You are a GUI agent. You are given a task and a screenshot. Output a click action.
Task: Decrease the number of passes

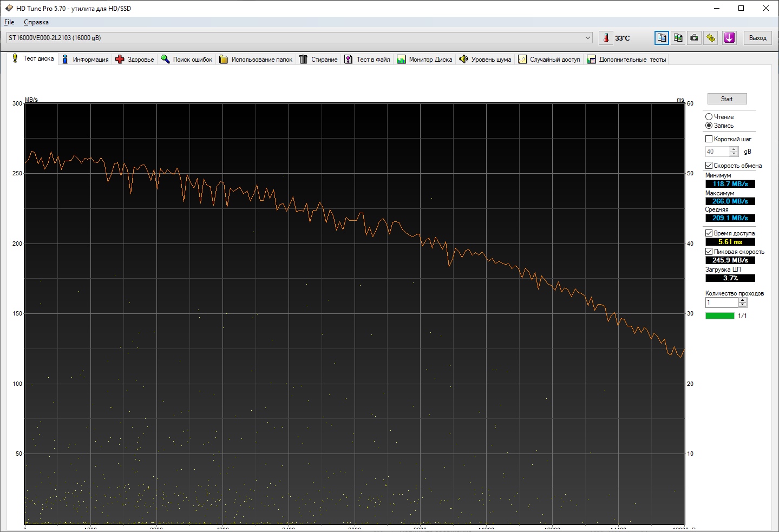tap(743, 305)
